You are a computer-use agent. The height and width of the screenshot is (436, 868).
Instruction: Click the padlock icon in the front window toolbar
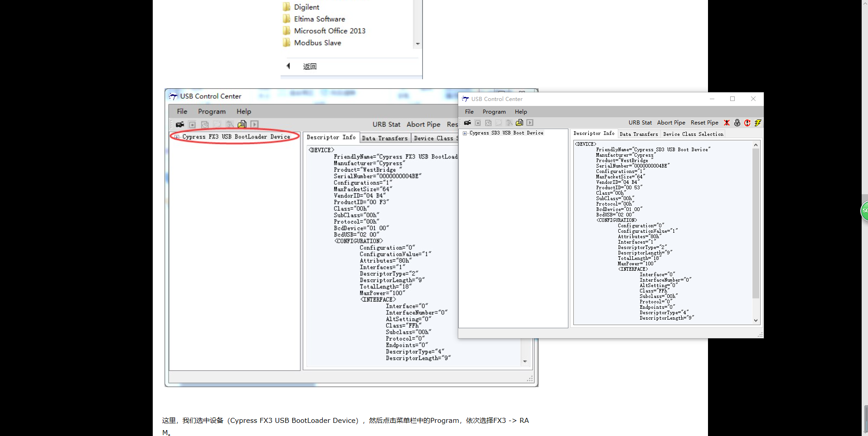[737, 123]
